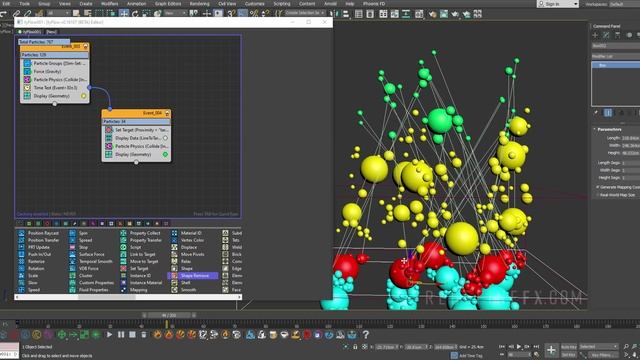The width and height of the screenshot is (640, 360).
Task: Pick the Rotation operator
Action: click(x=32, y=269)
